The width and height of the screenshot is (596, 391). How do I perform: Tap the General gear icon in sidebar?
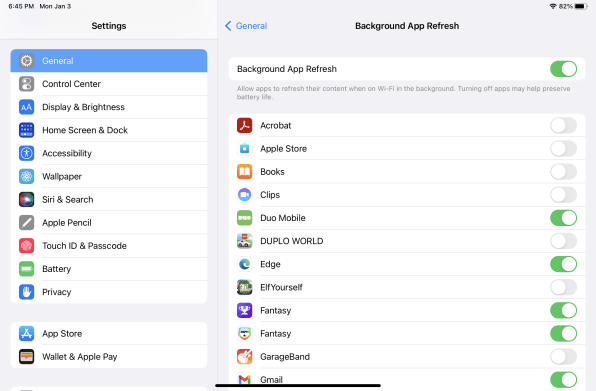(27, 61)
